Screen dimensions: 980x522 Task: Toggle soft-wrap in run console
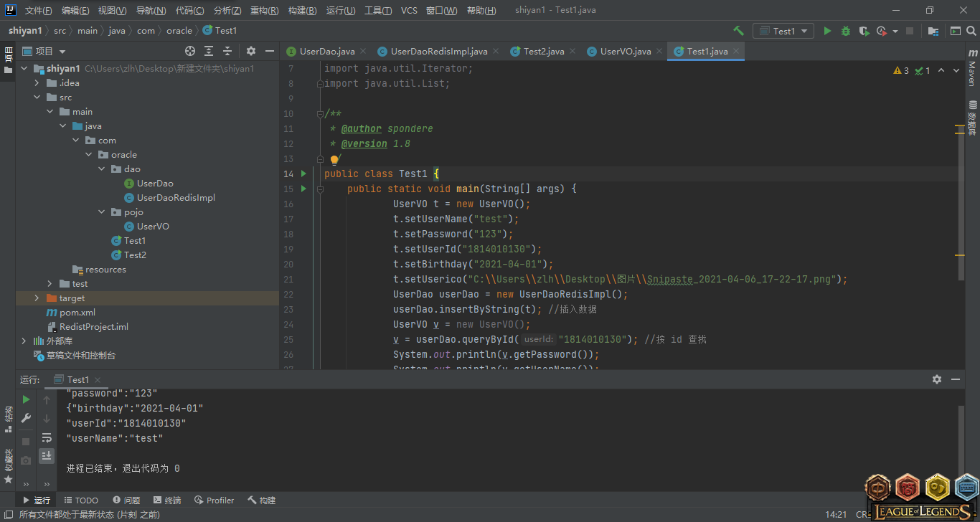click(x=47, y=437)
